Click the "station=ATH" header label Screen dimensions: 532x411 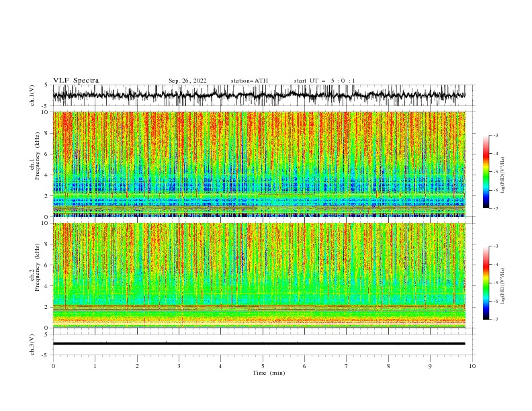click(249, 81)
